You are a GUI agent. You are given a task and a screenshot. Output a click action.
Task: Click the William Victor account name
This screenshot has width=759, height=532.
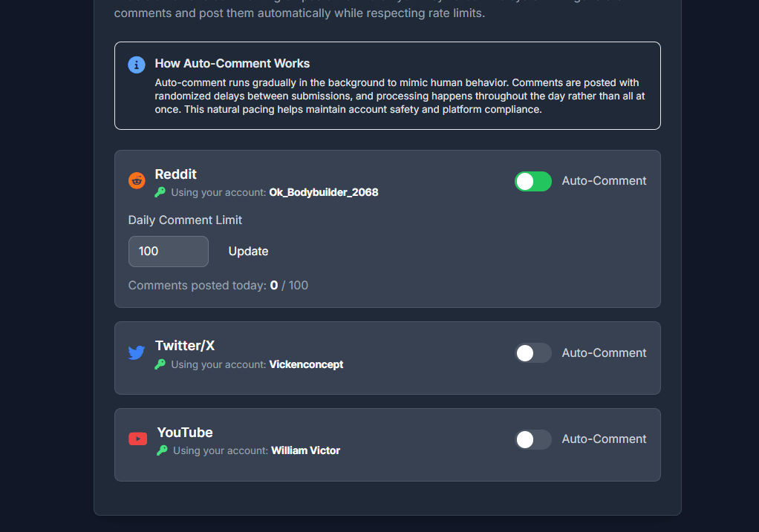tap(305, 450)
